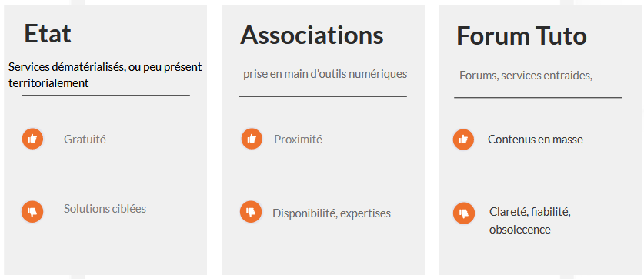Click the divider line under Associations subtitle
644x279 pixels.
point(323,96)
